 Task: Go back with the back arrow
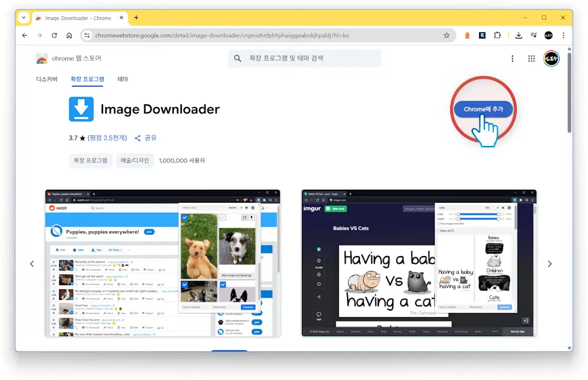click(24, 35)
